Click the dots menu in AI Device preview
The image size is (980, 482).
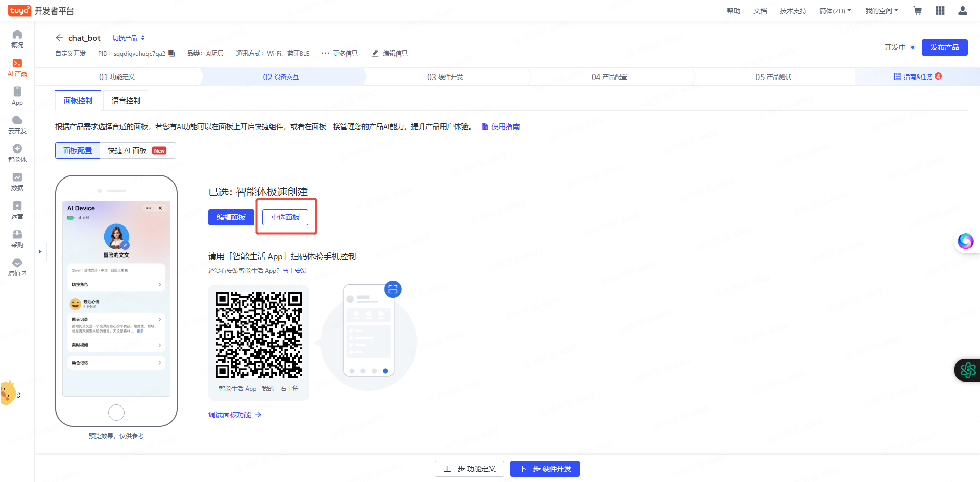149,208
